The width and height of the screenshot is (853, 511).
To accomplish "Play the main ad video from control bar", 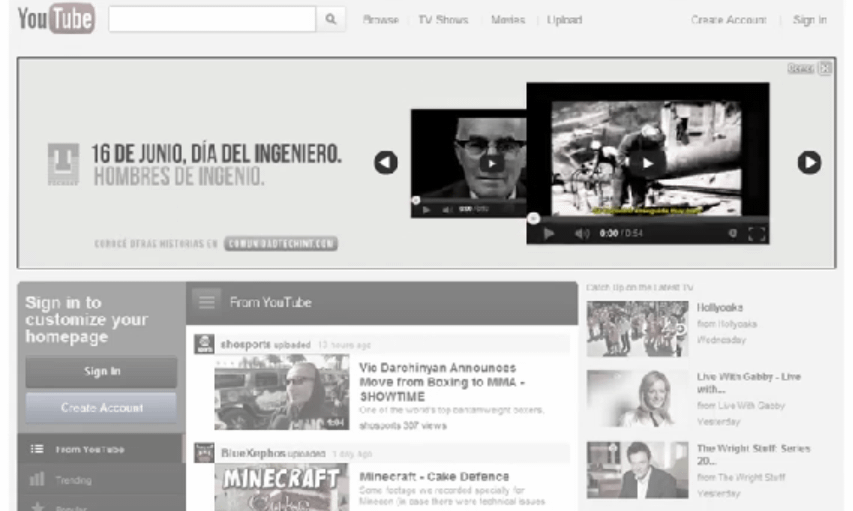I will click(x=549, y=233).
